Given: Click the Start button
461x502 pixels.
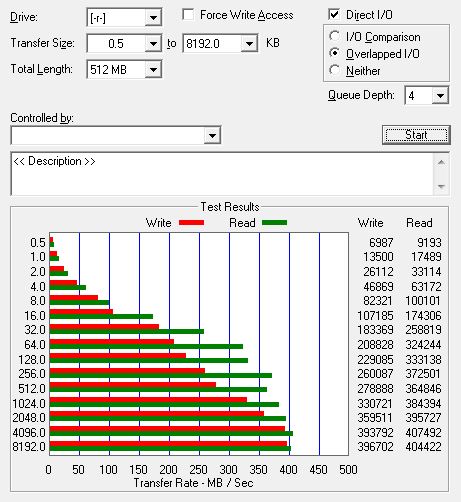Looking at the screenshot, I should pyautogui.click(x=416, y=135).
